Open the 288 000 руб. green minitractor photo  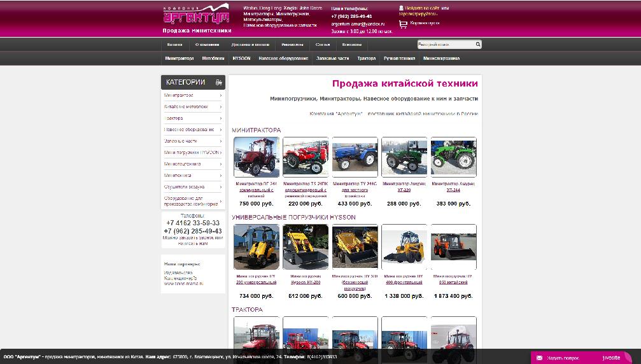404,157
